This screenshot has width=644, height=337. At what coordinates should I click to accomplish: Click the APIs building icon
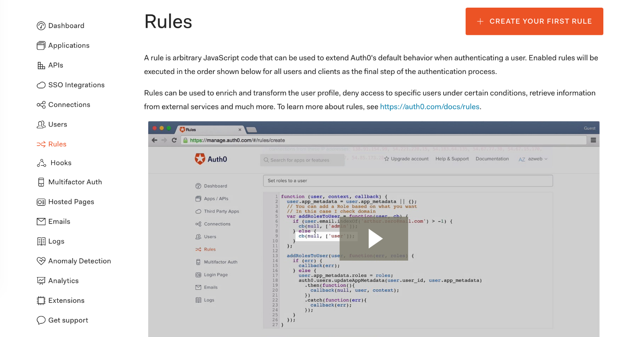[x=41, y=65]
